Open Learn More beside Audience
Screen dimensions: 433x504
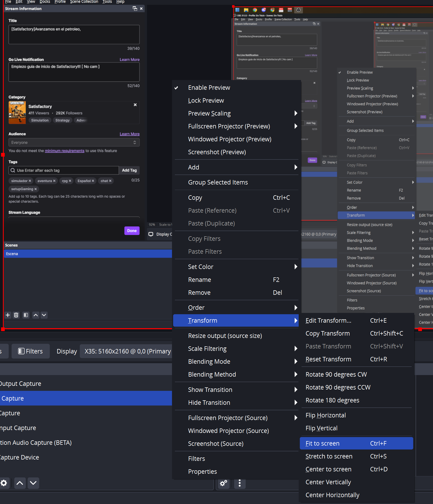point(130,134)
